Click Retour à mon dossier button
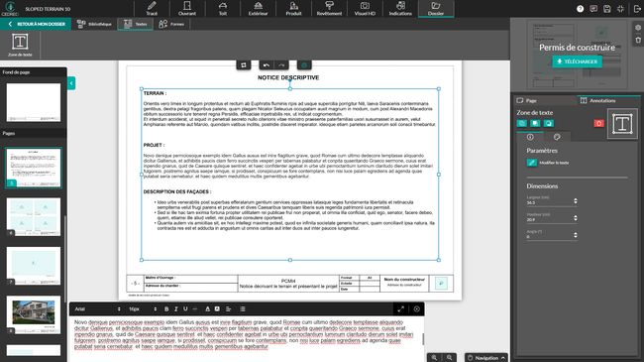 pyautogui.click(x=36, y=24)
